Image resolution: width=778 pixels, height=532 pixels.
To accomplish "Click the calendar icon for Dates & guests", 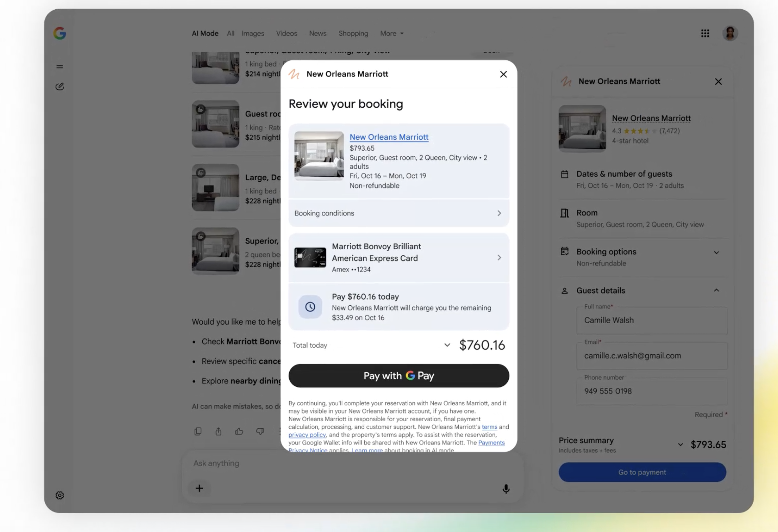I will [565, 174].
